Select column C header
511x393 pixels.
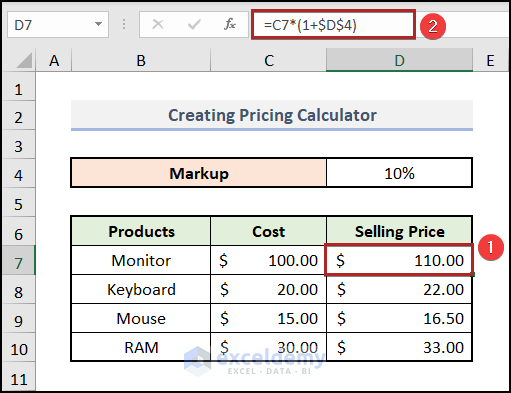pos(269,60)
